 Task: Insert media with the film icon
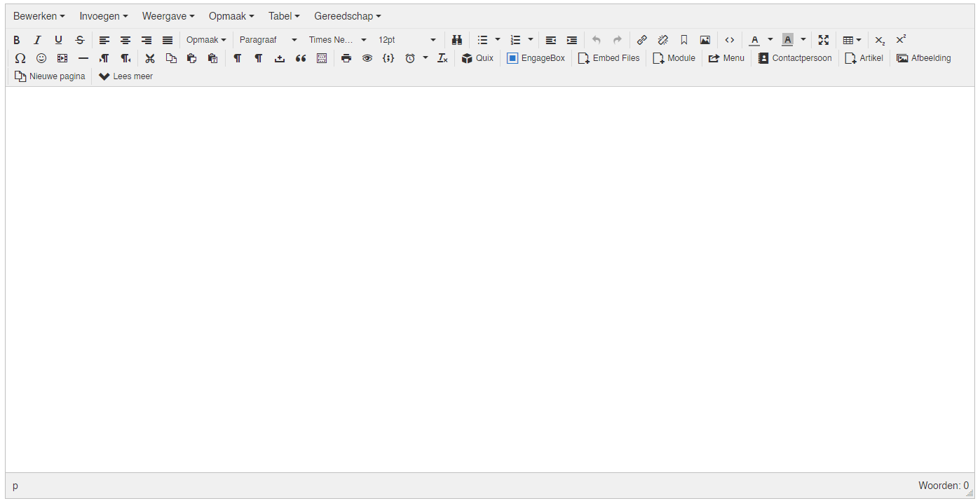coord(62,58)
